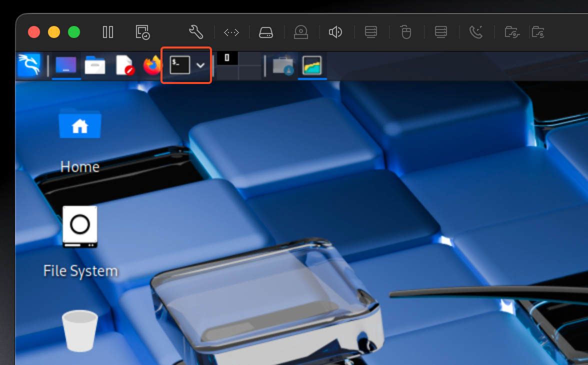Screen dimensions: 588x365
Task: Click the speaker icon in UTM toolbar
Action: pos(335,32)
